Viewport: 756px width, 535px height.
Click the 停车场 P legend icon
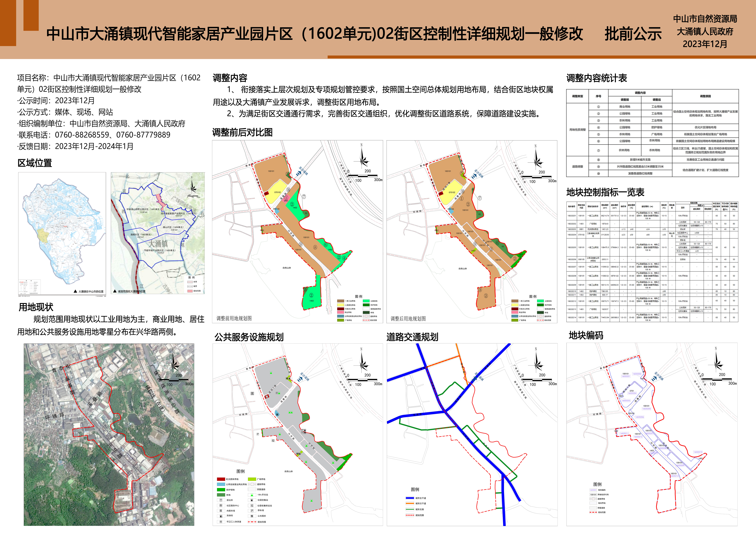(x=252, y=511)
